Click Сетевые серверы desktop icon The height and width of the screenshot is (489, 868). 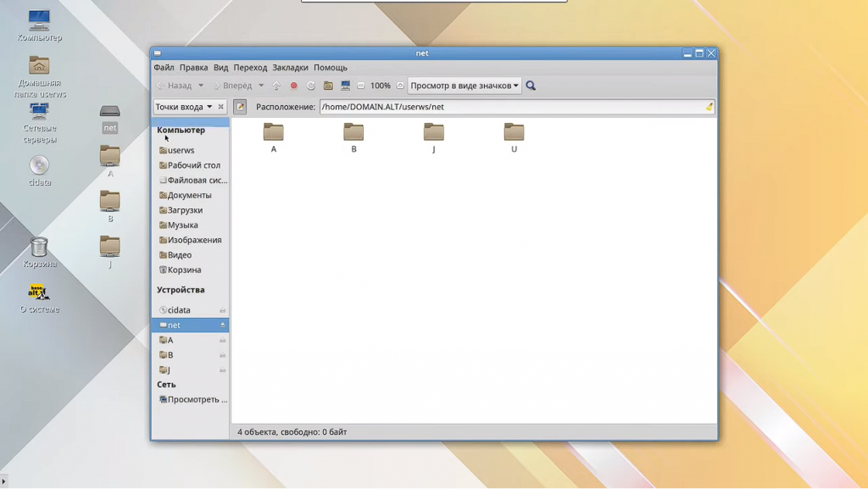(39, 124)
